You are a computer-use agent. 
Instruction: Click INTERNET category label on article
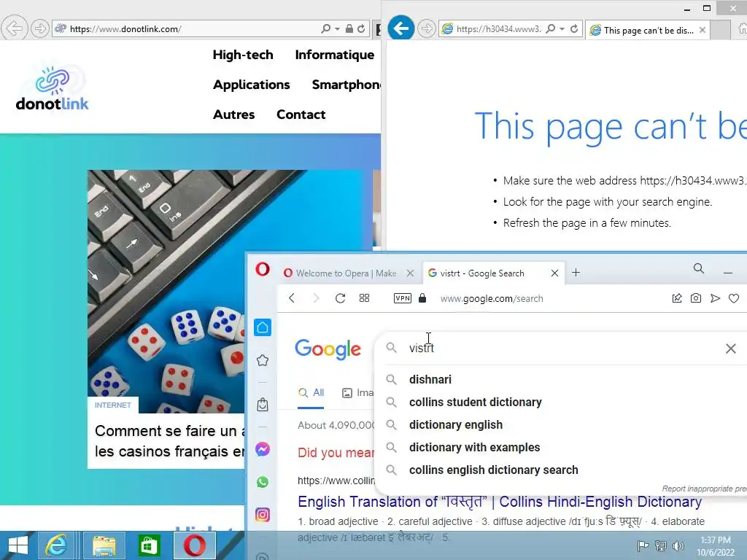tap(113, 405)
